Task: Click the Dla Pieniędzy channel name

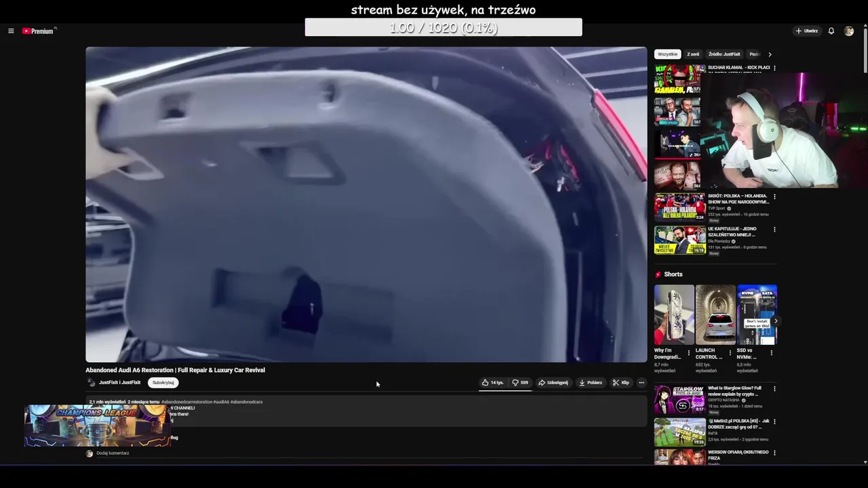Action: tap(719, 241)
